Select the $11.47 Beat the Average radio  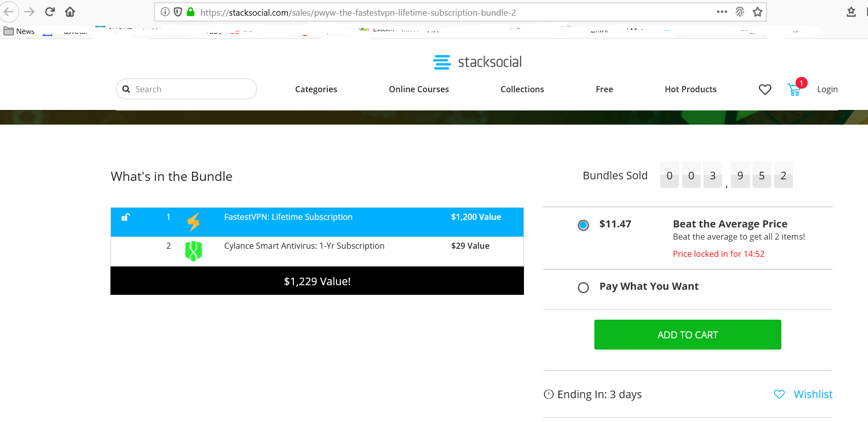click(x=583, y=225)
